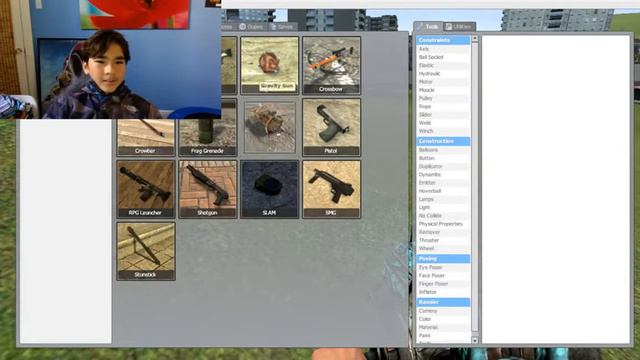Image resolution: width=640 pixels, height=360 pixels.
Task: Select the Muscle tool
Action: point(443,90)
